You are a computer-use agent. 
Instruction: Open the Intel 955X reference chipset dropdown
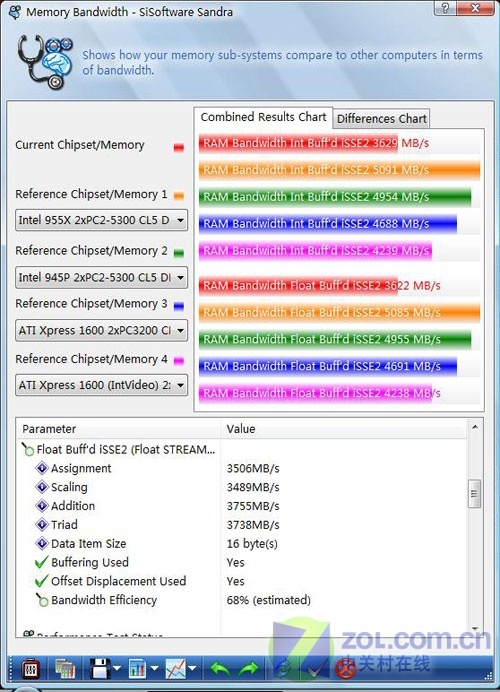[102, 220]
